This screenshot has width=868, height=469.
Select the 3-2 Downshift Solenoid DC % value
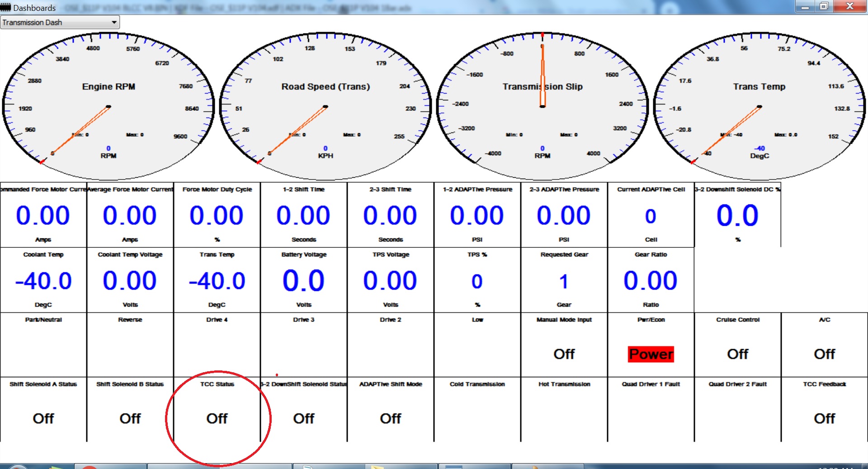point(738,215)
